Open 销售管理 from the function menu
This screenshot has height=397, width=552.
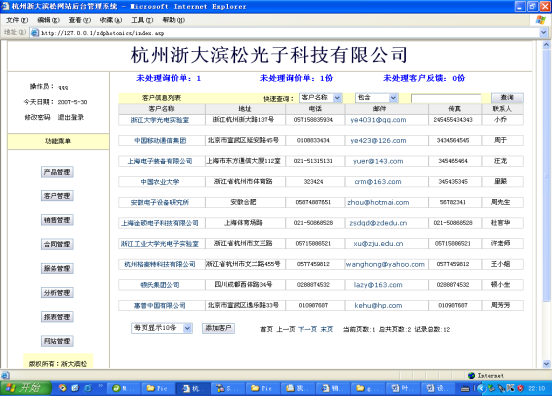tap(57, 220)
